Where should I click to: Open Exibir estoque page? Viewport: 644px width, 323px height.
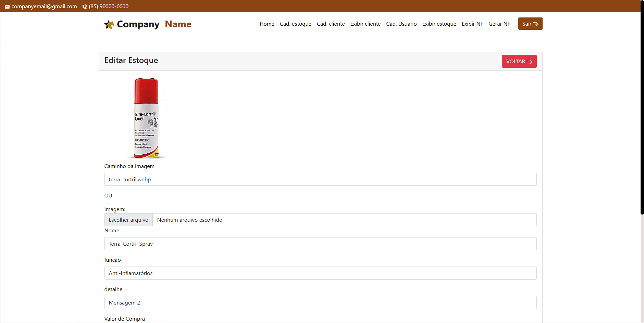(x=439, y=24)
